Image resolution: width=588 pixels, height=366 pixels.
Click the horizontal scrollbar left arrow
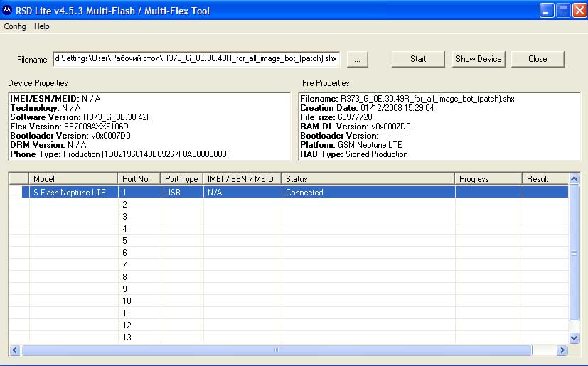point(15,350)
